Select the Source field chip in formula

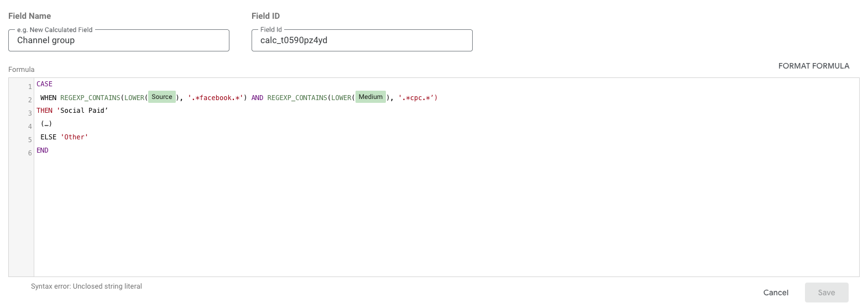pyautogui.click(x=162, y=97)
